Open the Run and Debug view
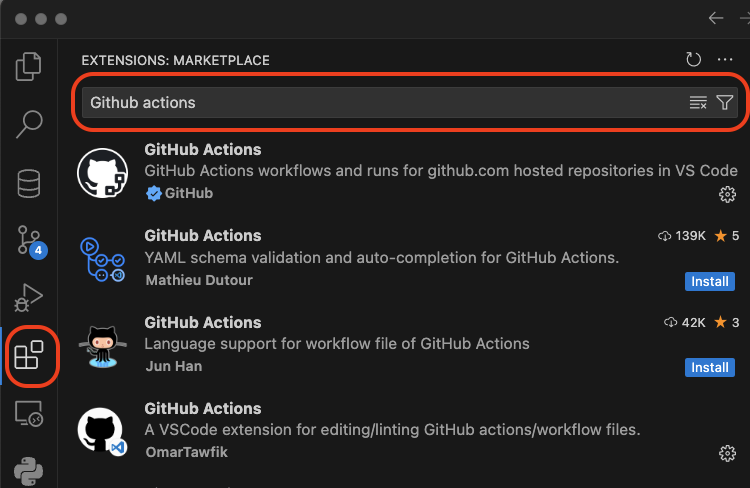750x488 pixels. 30,297
